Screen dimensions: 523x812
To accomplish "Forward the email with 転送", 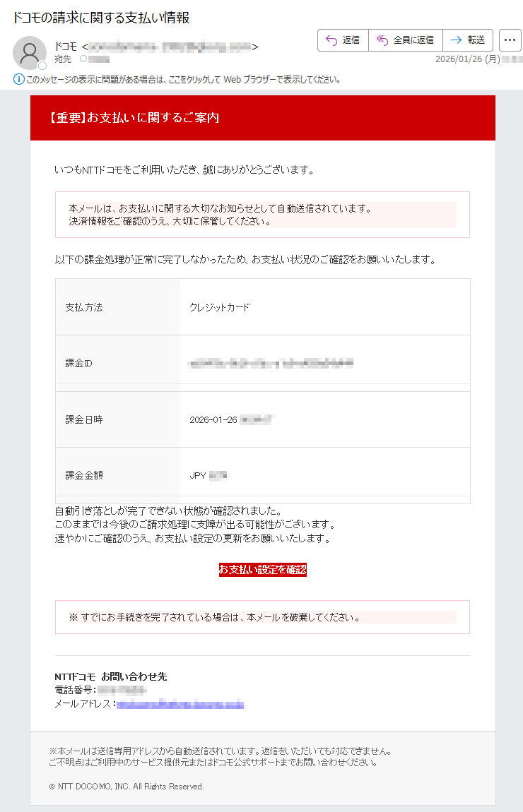I will pyautogui.click(x=468, y=40).
